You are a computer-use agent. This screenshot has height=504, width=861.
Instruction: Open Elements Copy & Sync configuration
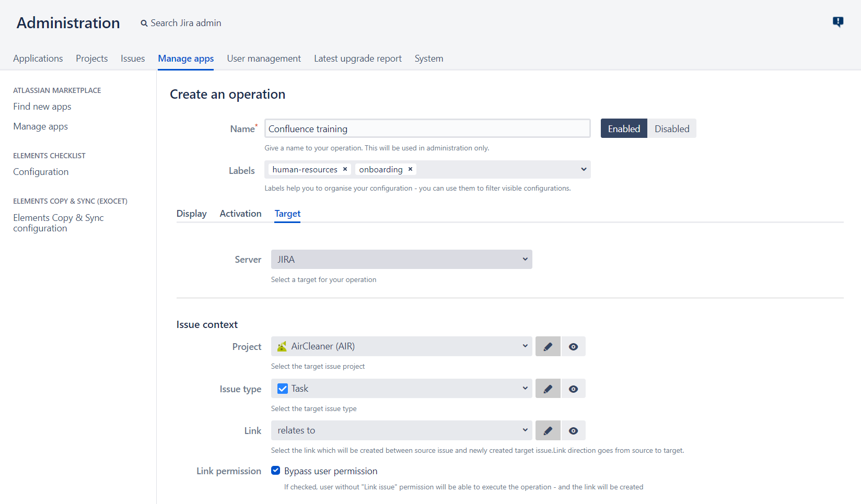click(x=58, y=222)
